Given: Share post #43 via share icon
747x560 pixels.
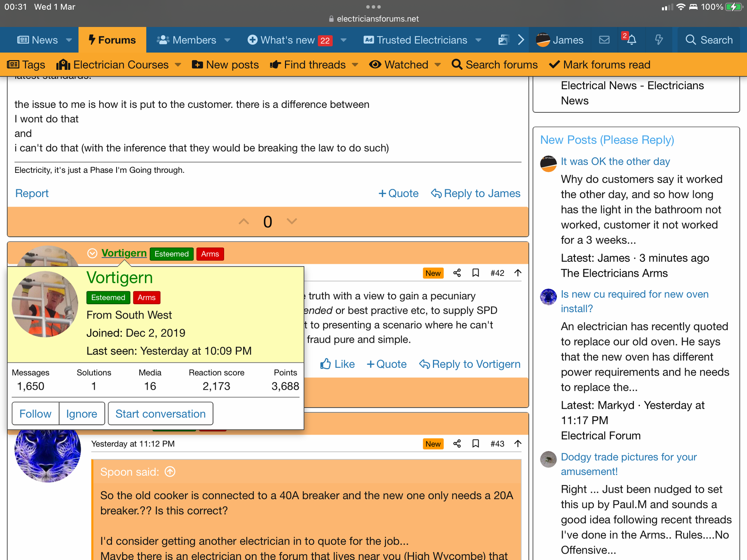Looking at the screenshot, I should pos(457,444).
